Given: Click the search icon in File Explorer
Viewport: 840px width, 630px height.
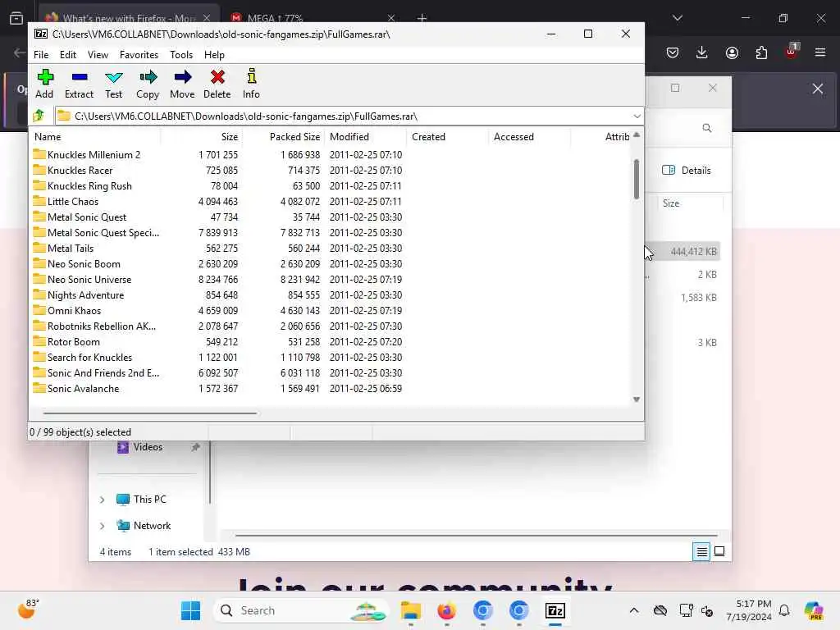Looking at the screenshot, I should click(x=707, y=128).
